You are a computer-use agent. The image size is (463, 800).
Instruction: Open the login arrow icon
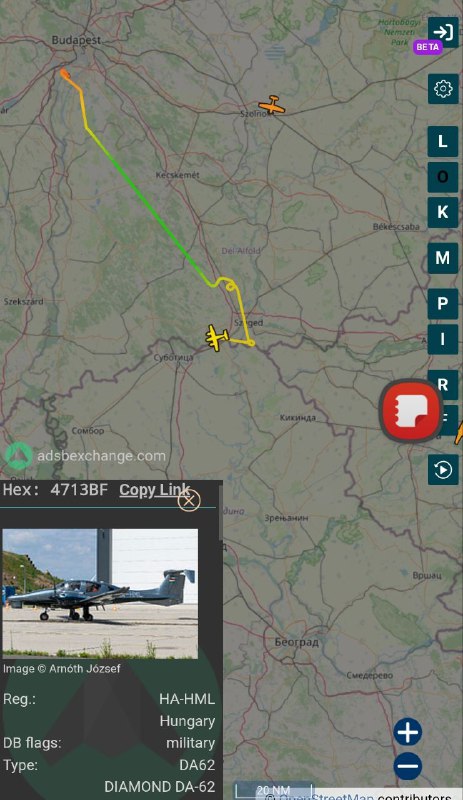pyautogui.click(x=443, y=32)
